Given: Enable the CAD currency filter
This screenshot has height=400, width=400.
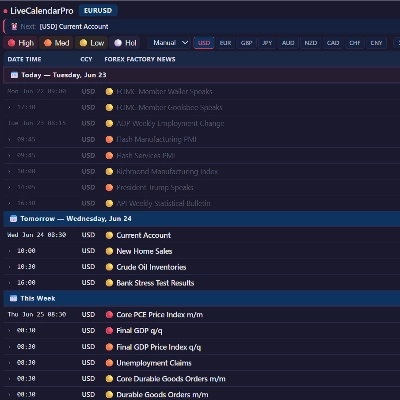Looking at the screenshot, I should pos(333,43).
